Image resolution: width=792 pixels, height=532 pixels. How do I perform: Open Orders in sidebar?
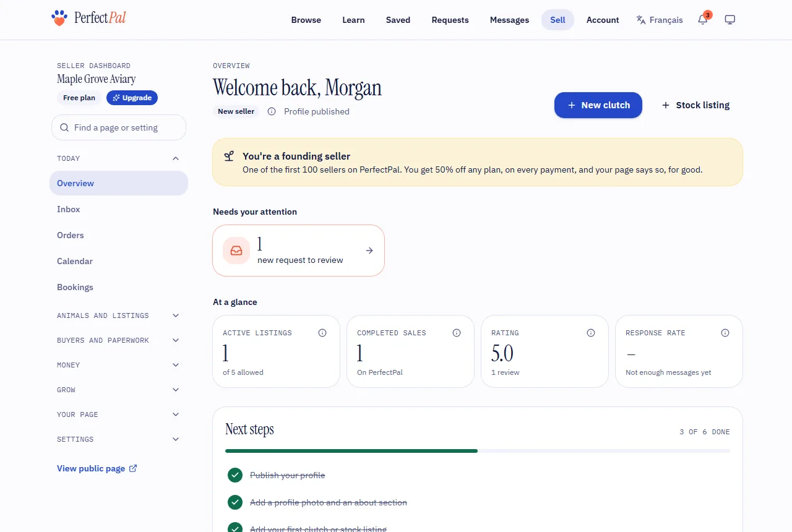[119, 235]
